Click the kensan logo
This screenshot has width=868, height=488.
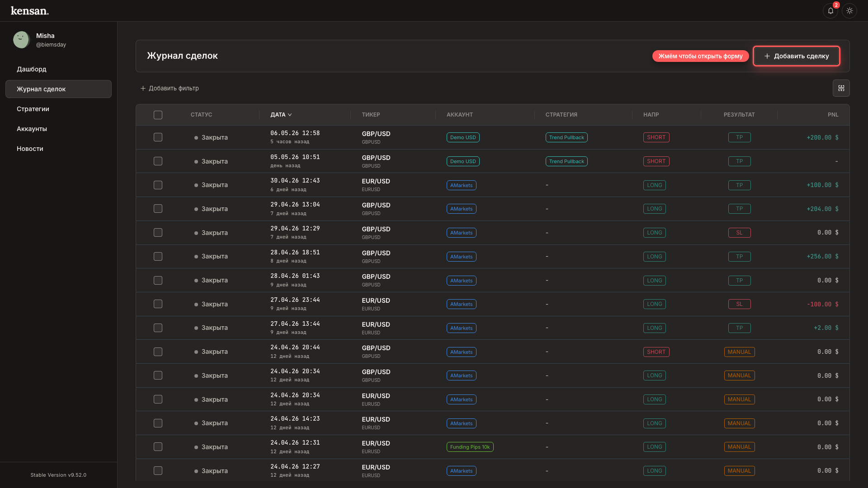pyautogui.click(x=30, y=11)
